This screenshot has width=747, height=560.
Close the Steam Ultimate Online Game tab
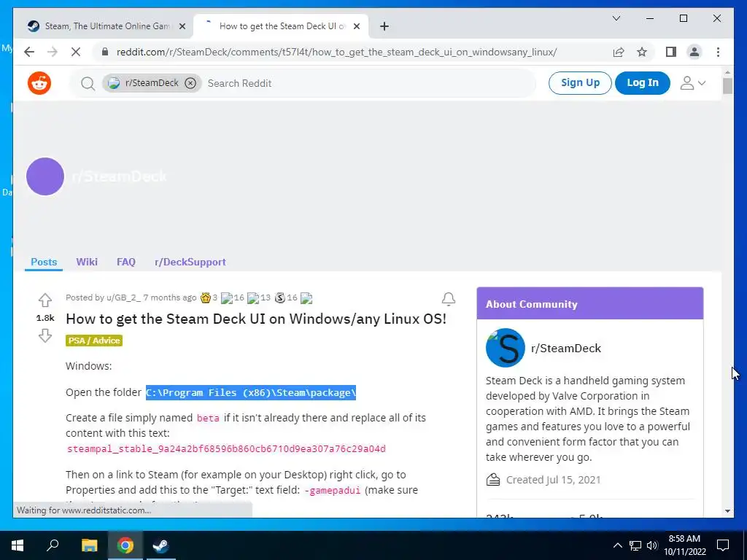tap(182, 26)
